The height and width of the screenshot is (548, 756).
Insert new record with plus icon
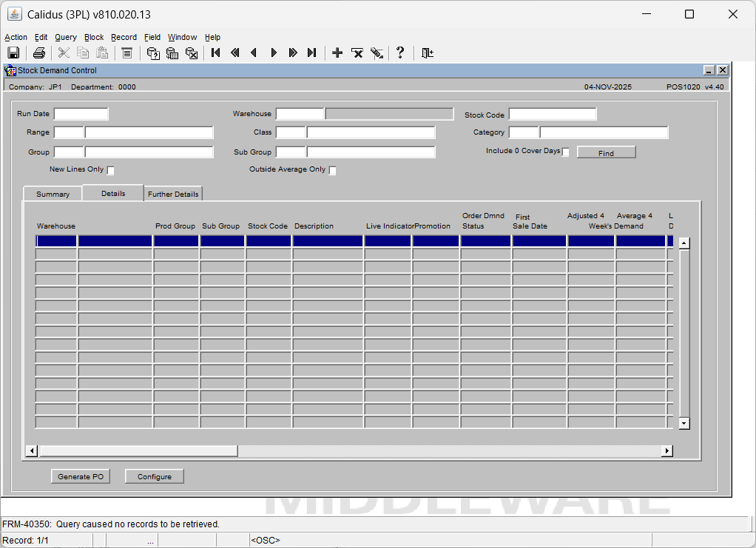click(x=337, y=53)
